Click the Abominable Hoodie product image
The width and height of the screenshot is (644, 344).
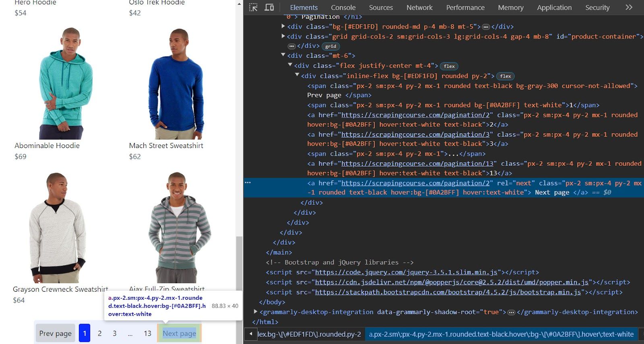[x=67, y=83]
